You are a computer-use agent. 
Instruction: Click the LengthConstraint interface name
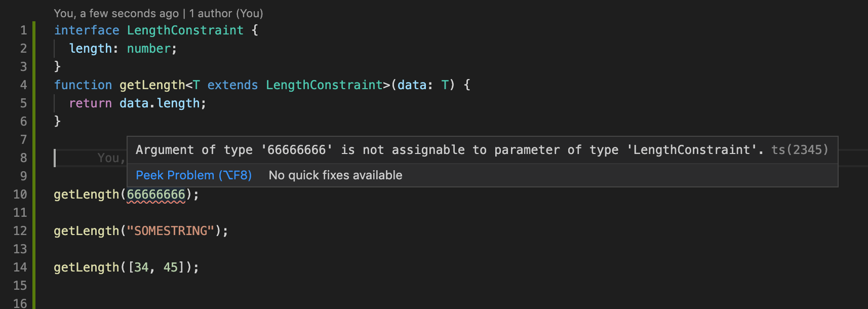click(x=185, y=30)
